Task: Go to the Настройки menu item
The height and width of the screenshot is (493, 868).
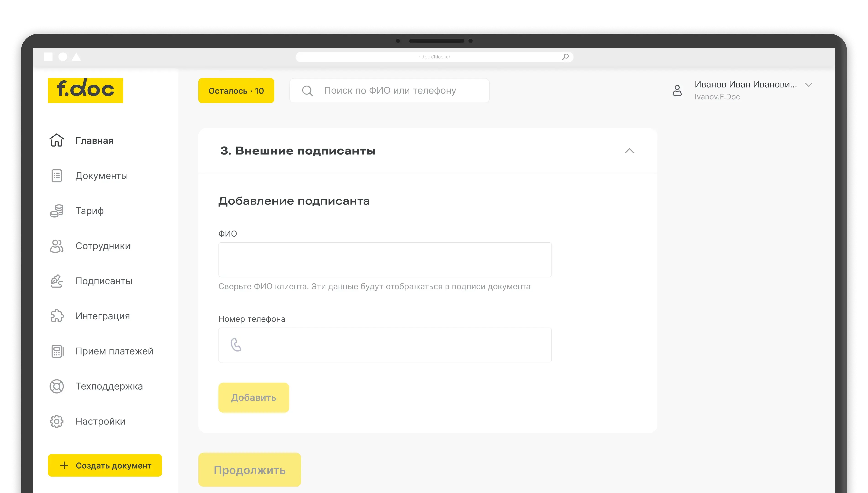Action: click(x=100, y=421)
